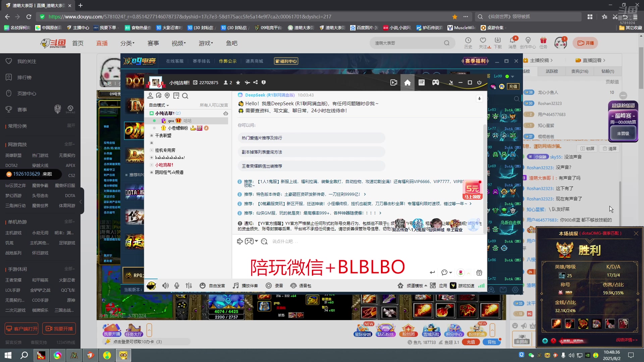Open 作弊公示 in 09电竞 window
This screenshot has width=644, height=362.
tap(228, 61)
